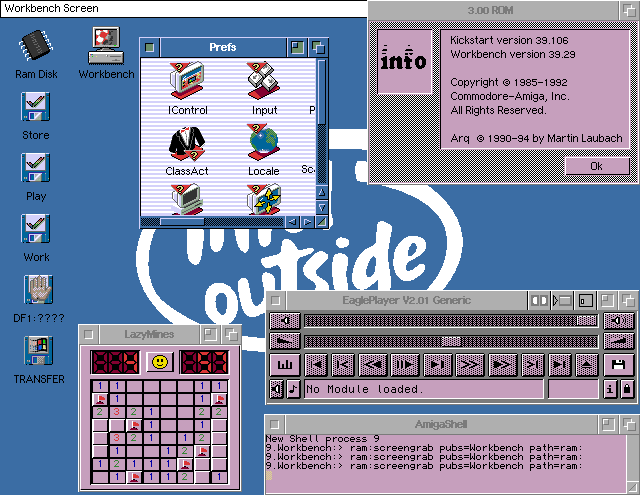Open the EaglePlayer spectrum analyzer button
The width and height of the screenshot is (640, 495).
click(x=285, y=364)
